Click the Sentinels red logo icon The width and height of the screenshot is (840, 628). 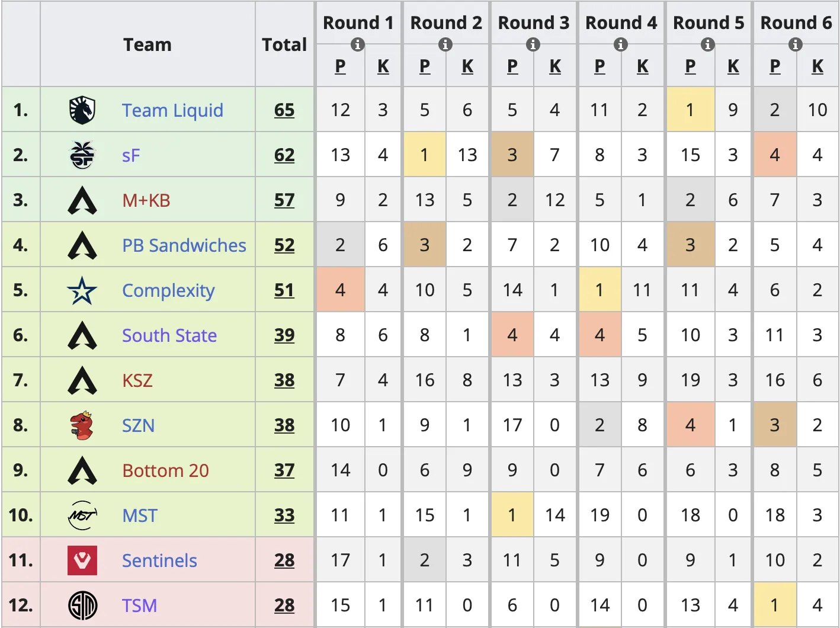tap(82, 560)
